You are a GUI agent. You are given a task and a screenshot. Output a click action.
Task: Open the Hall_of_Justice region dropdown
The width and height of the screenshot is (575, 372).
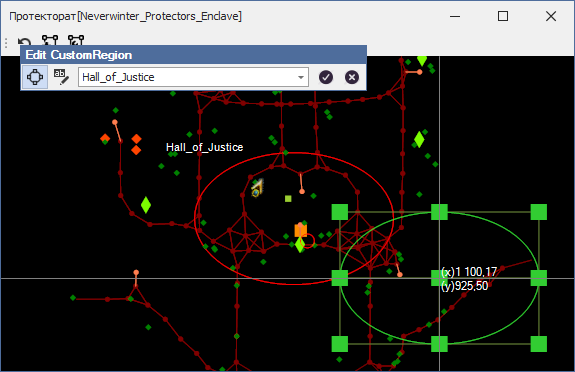coord(301,77)
